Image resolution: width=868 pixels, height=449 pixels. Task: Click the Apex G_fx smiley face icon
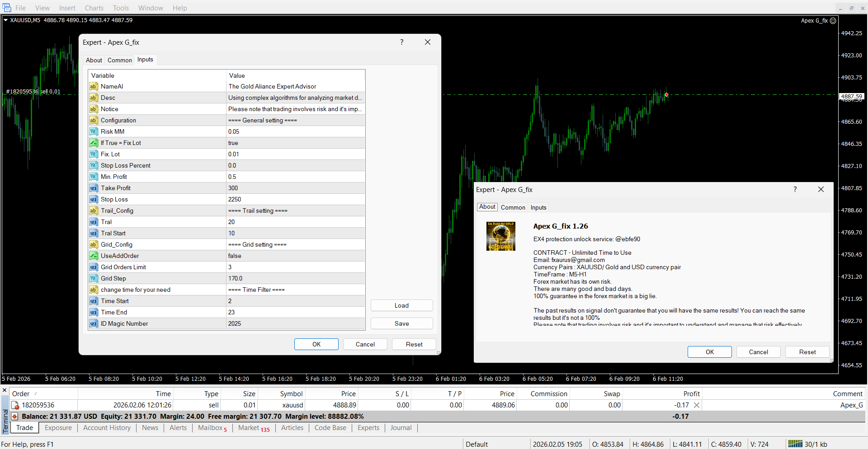833,21
